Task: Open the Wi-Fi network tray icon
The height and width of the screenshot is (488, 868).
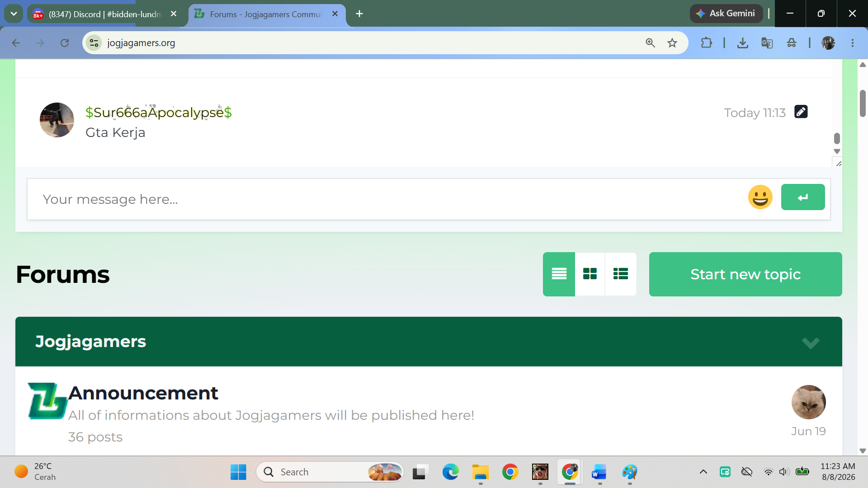Action: (768, 472)
